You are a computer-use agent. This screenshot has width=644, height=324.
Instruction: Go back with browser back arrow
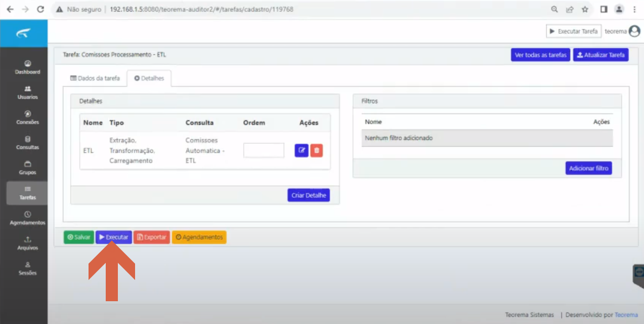click(10, 9)
